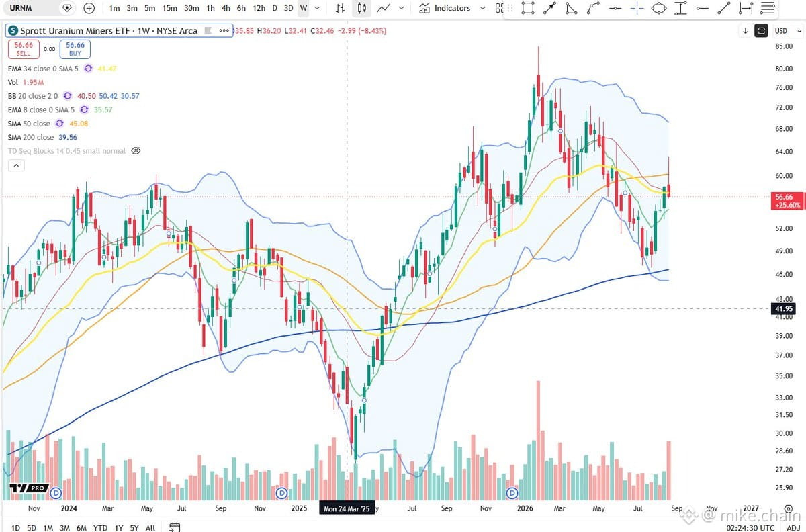Set range to YTD

click(100, 528)
